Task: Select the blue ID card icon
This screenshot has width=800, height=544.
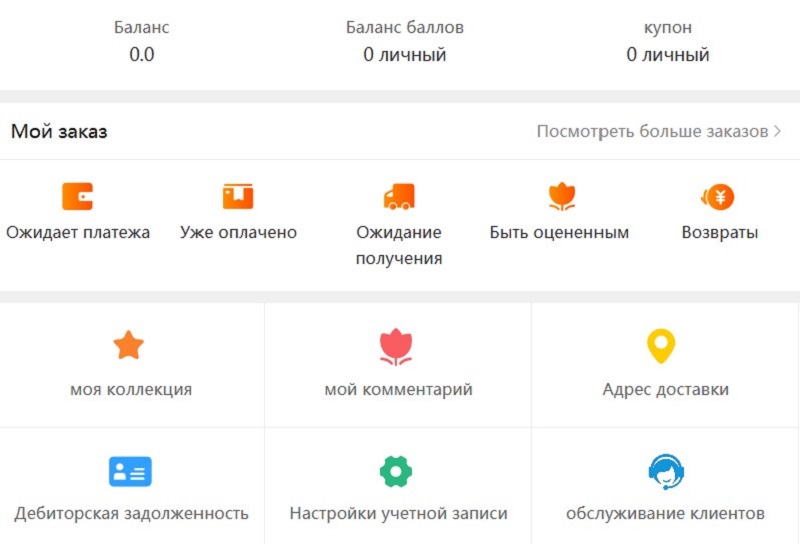Action: click(130, 471)
